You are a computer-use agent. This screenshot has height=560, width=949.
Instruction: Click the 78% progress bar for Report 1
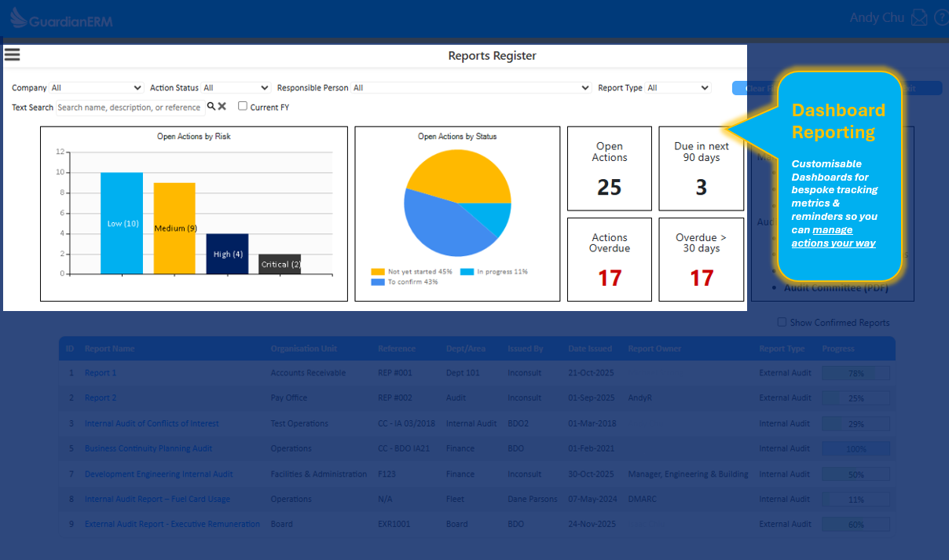[x=856, y=373]
